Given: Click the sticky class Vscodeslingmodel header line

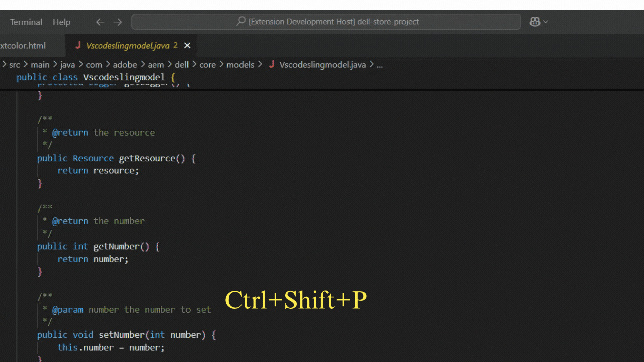Looking at the screenshot, I should point(124,77).
